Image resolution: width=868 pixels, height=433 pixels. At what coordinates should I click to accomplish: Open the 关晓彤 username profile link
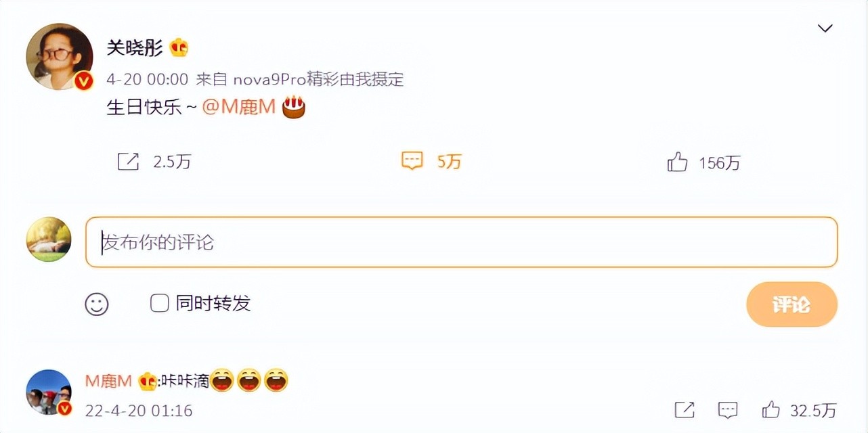[135, 47]
